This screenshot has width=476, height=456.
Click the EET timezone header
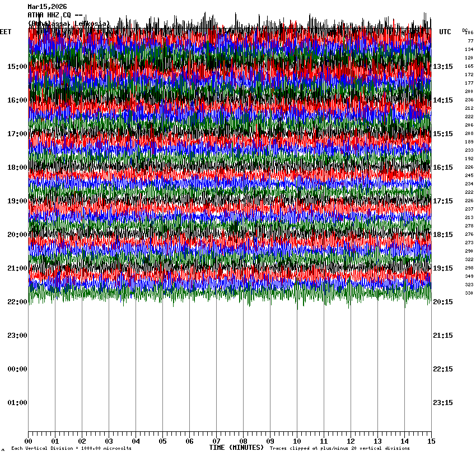[6, 32]
